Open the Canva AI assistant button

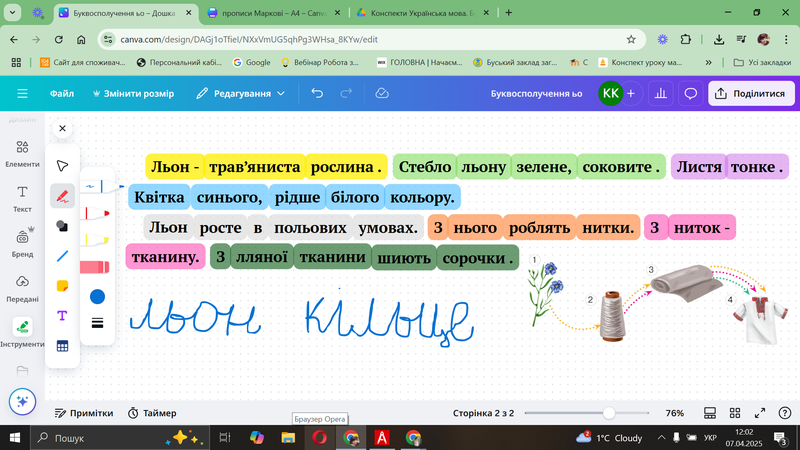pyautogui.click(x=22, y=402)
